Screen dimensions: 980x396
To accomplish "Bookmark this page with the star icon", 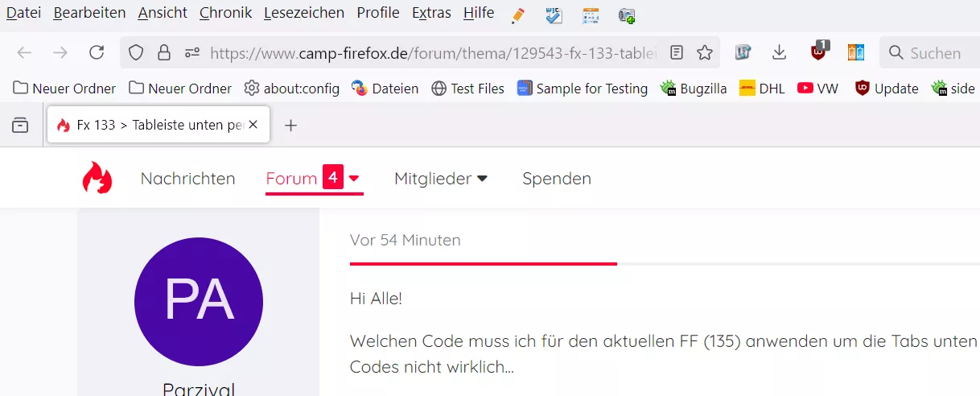I will 705,53.
